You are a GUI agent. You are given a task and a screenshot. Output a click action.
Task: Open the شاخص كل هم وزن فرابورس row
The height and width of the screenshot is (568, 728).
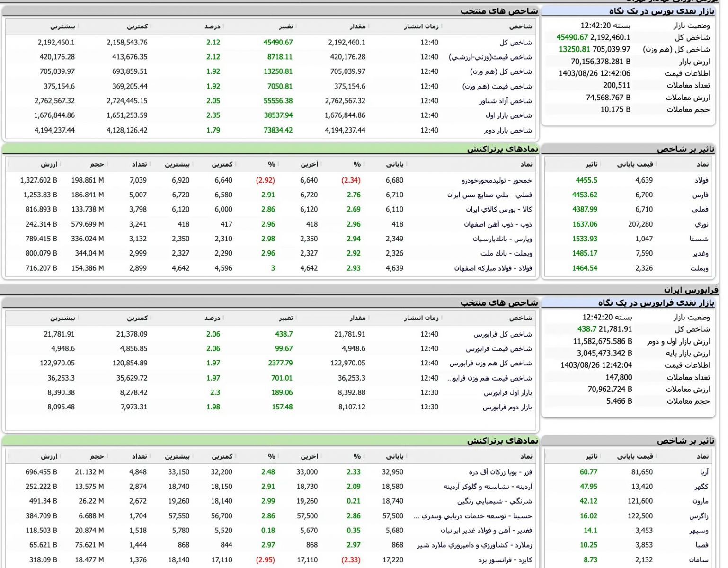pyautogui.click(x=270, y=364)
